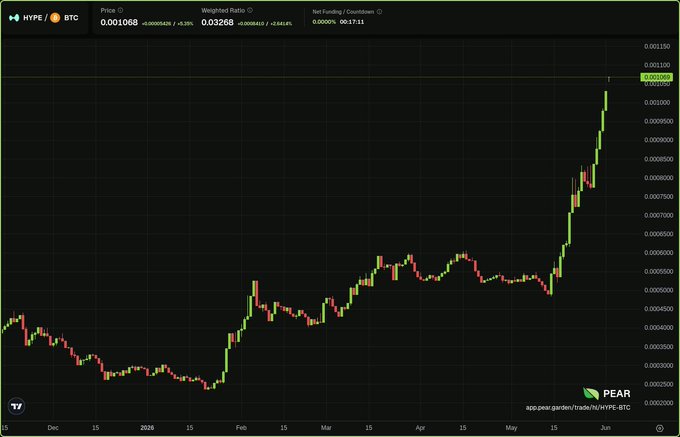Click the green 0.001069 current price tag
This screenshot has width=680, height=437.
coord(657,78)
